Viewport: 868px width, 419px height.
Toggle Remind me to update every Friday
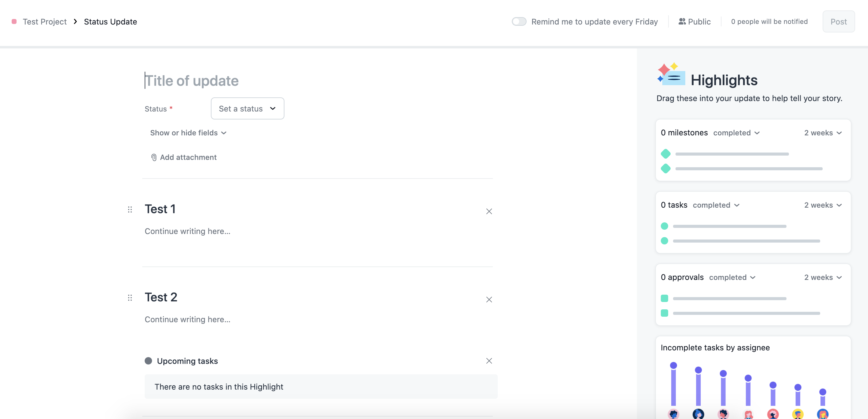[519, 21]
